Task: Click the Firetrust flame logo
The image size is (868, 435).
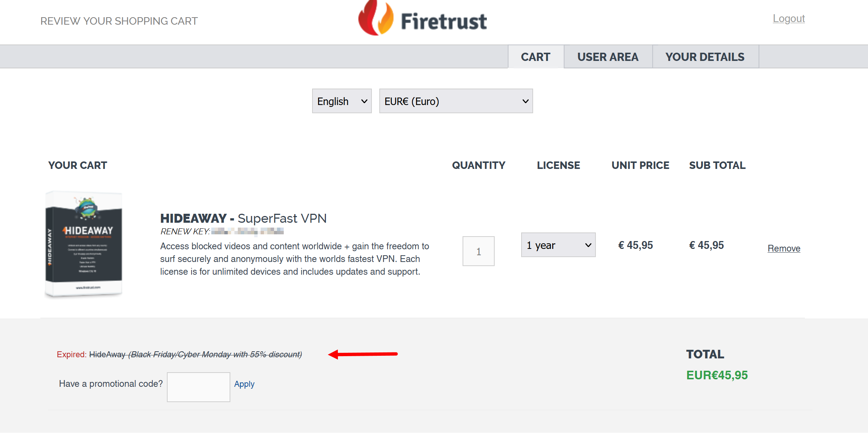Action: coord(376,18)
